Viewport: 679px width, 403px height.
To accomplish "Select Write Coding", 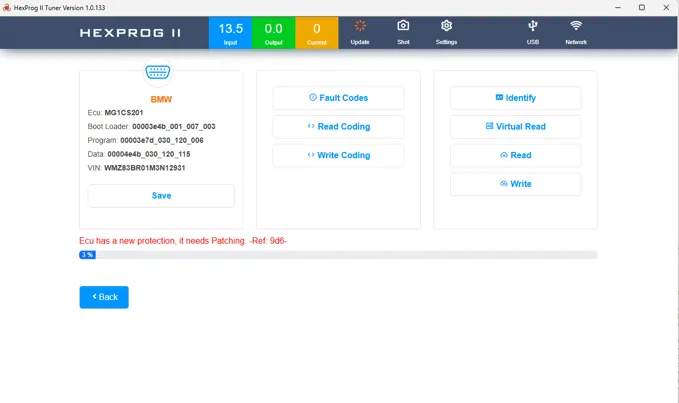I will 338,155.
